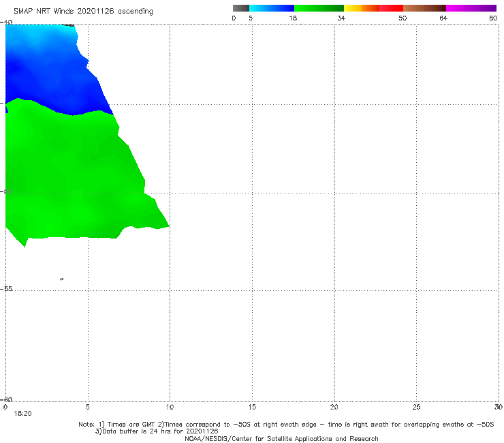Click the NOAA/NESDIS credit line

tap(281, 439)
